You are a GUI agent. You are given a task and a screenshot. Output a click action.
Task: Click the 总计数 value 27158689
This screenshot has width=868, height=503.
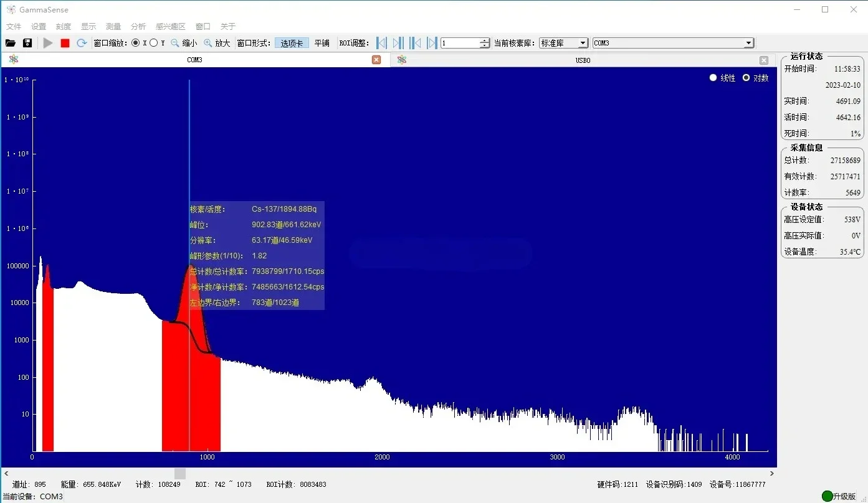[x=845, y=161]
